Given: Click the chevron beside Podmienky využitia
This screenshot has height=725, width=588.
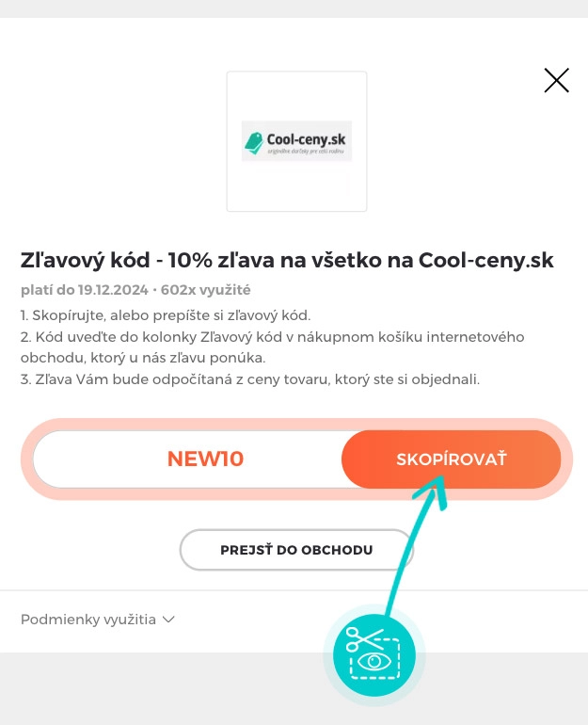Looking at the screenshot, I should pyautogui.click(x=169, y=620).
